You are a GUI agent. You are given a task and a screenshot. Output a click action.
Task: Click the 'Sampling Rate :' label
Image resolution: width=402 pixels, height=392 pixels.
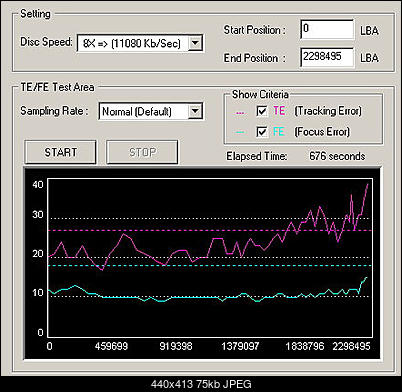tap(54, 111)
